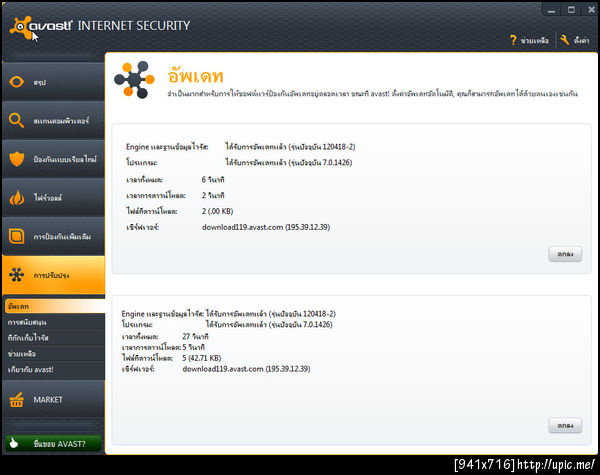Maximize the avast window

click(571, 10)
